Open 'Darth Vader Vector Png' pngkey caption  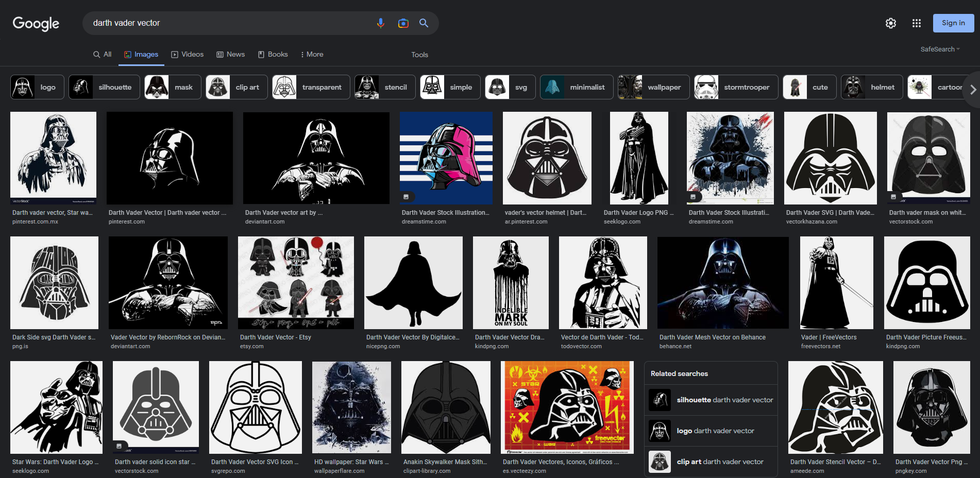932,462
